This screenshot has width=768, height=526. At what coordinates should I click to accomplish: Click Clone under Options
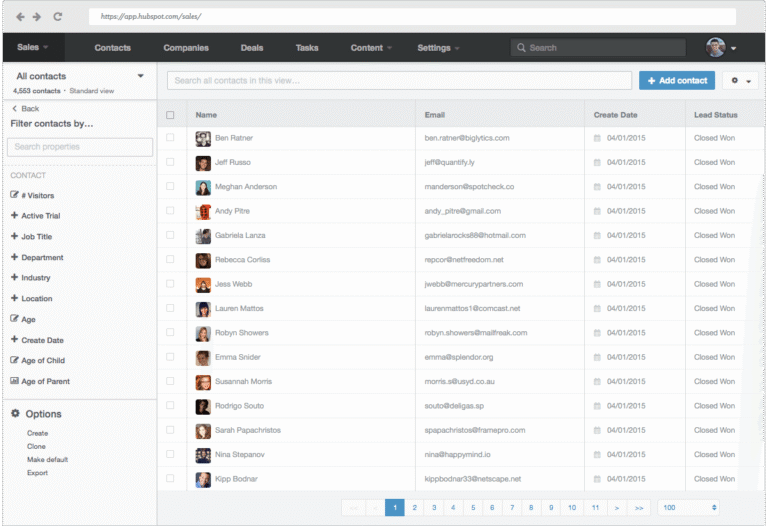tap(36, 446)
